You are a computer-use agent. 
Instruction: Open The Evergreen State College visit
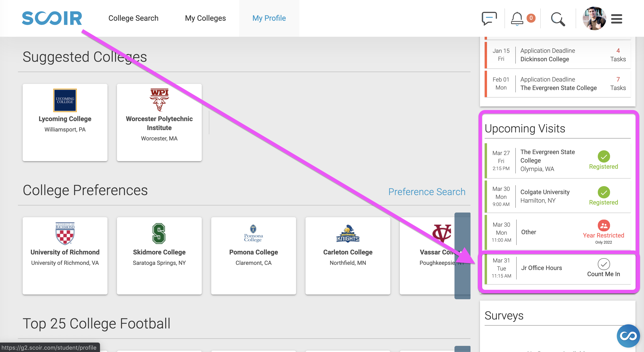point(557,160)
